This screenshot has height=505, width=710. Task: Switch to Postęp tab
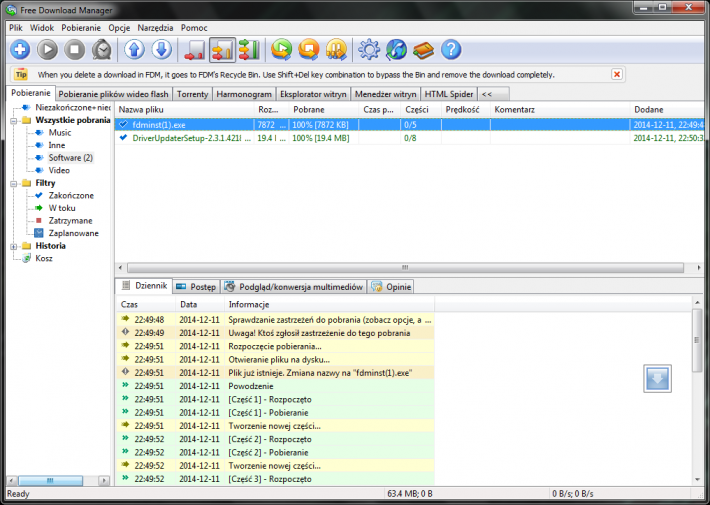(197, 287)
